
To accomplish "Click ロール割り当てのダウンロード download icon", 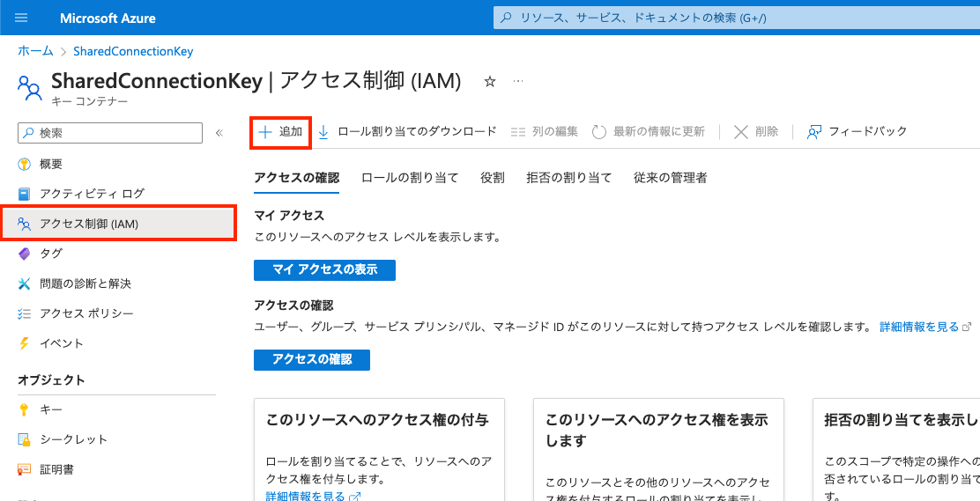I will (323, 132).
